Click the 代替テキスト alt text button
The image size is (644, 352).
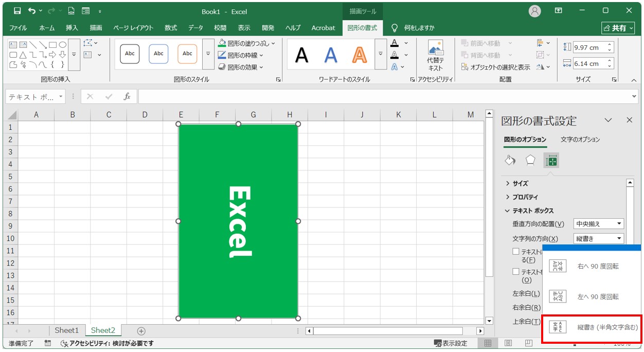[435, 56]
